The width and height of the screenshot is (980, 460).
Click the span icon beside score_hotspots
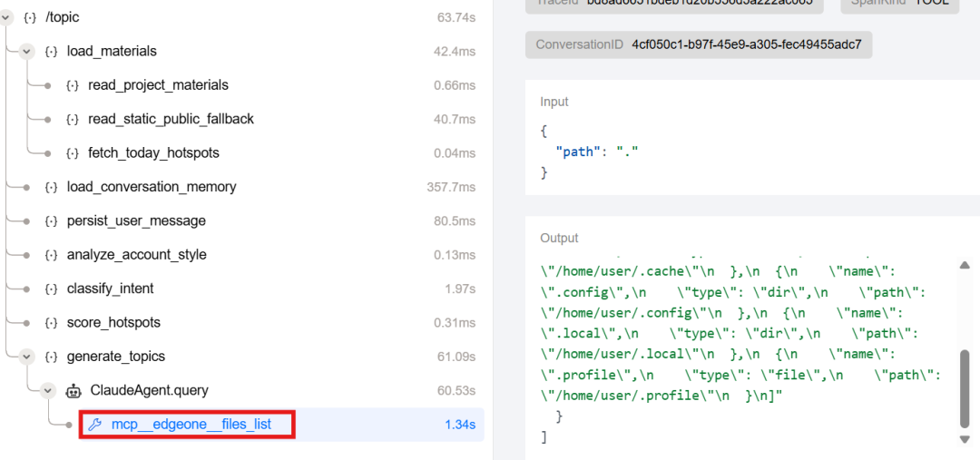coord(52,322)
